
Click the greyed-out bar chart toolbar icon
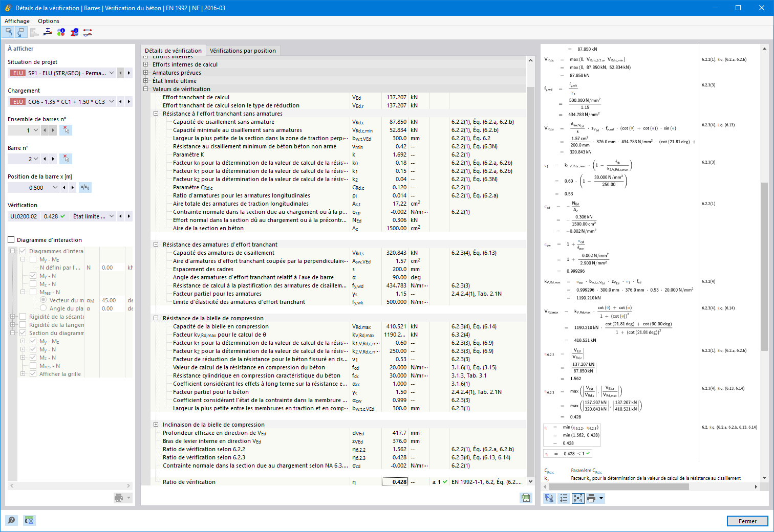click(x=34, y=32)
